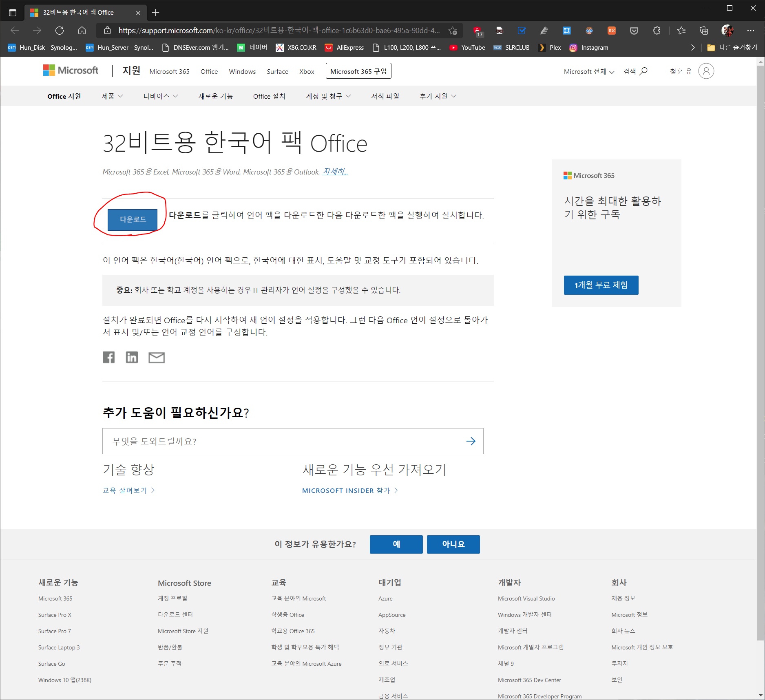The height and width of the screenshot is (700, 765).
Task: Open browser settings and more menu
Action: tap(751, 31)
